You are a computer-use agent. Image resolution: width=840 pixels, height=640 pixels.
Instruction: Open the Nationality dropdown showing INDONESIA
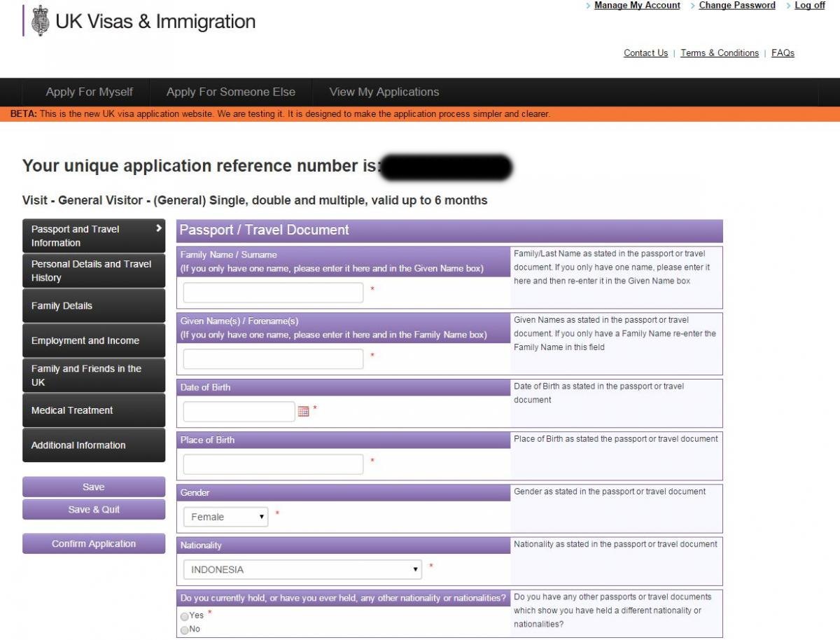(x=302, y=569)
